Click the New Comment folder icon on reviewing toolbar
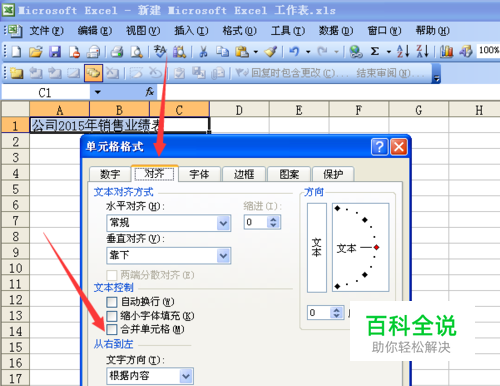 coord(16,73)
